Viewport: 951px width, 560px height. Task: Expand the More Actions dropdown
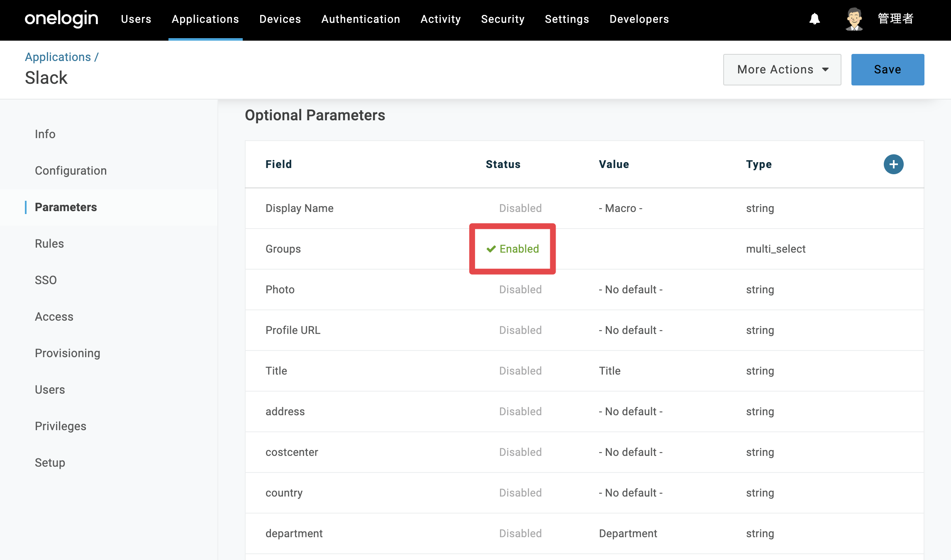click(782, 70)
